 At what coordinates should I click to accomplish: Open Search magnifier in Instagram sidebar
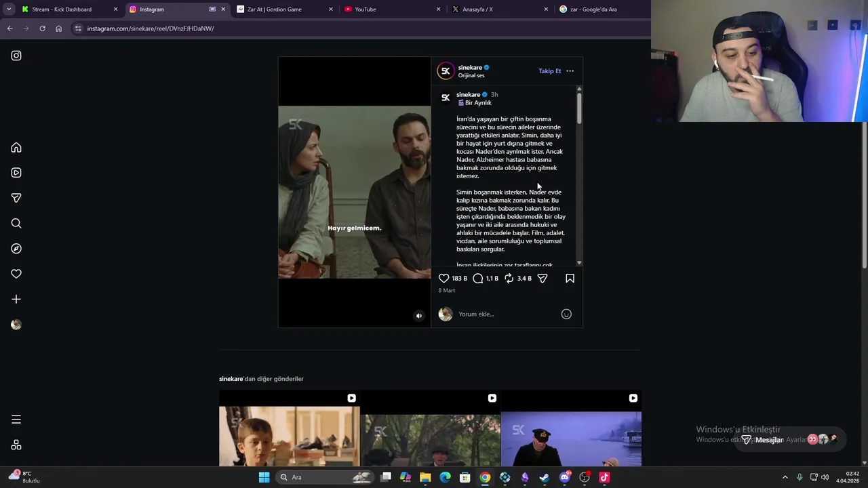(x=16, y=223)
